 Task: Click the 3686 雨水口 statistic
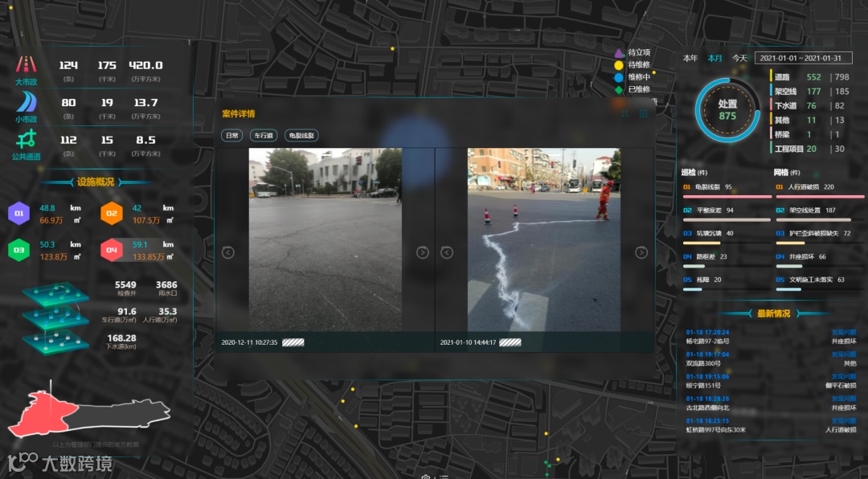pos(166,288)
